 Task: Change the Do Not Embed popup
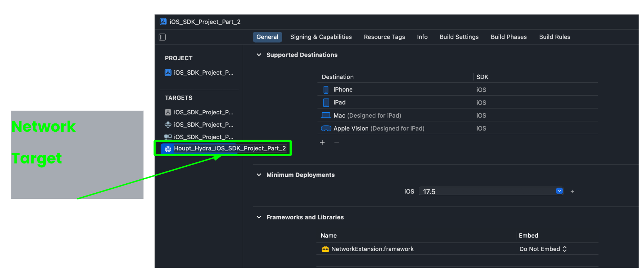[x=543, y=249]
